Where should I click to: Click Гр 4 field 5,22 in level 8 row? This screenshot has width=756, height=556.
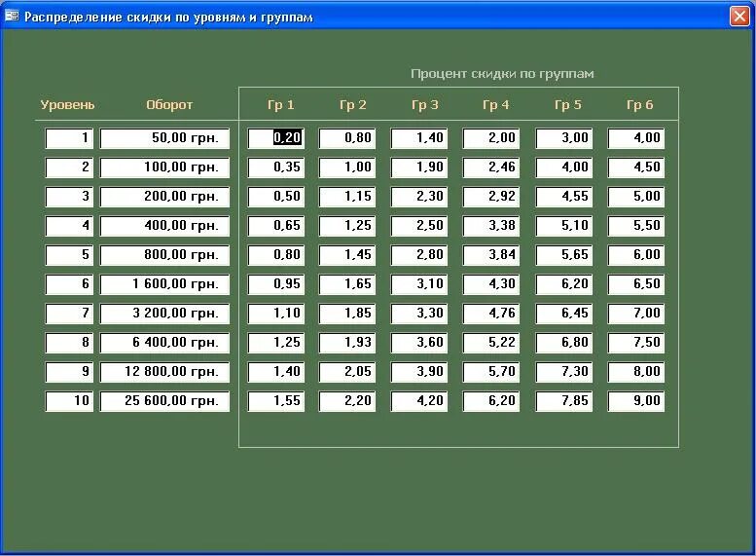click(x=491, y=343)
